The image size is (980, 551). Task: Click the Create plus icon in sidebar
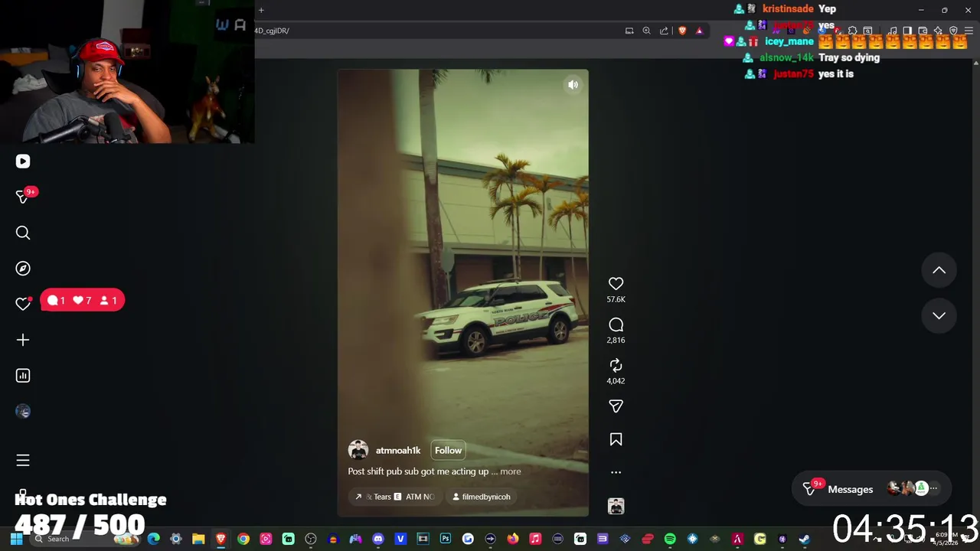tap(23, 340)
